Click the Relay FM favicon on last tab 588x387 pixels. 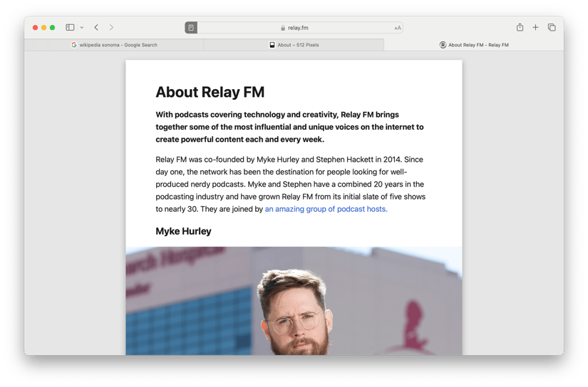(443, 45)
